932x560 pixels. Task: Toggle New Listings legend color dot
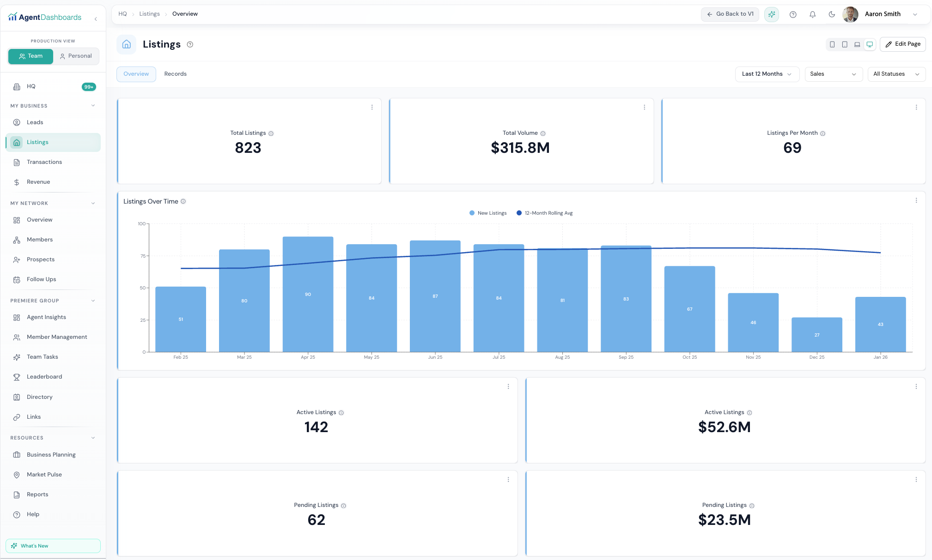pyautogui.click(x=472, y=213)
